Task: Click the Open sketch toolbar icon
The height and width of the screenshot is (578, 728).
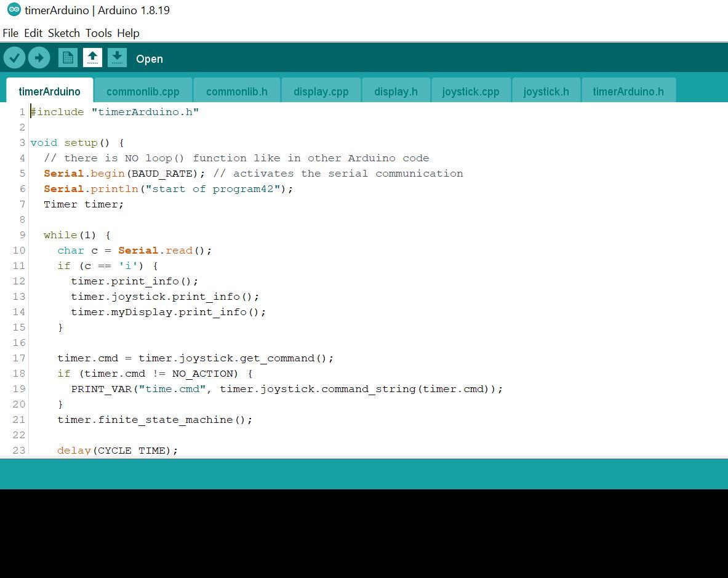Action: [x=92, y=57]
